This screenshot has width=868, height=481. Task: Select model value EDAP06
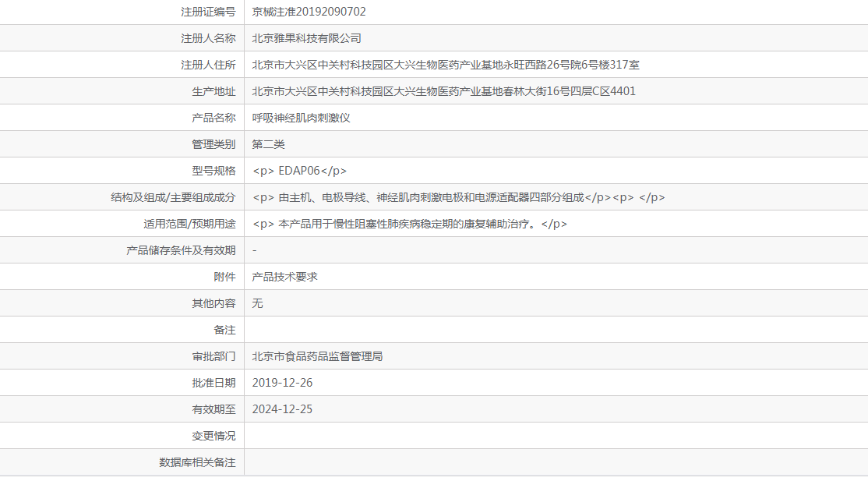click(x=299, y=172)
